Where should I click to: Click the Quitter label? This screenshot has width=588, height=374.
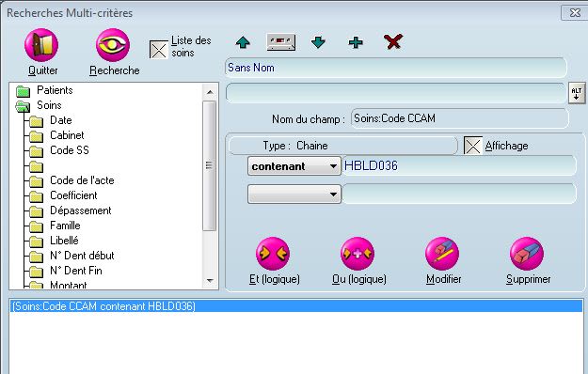pyautogui.click(x=43, y=70)
